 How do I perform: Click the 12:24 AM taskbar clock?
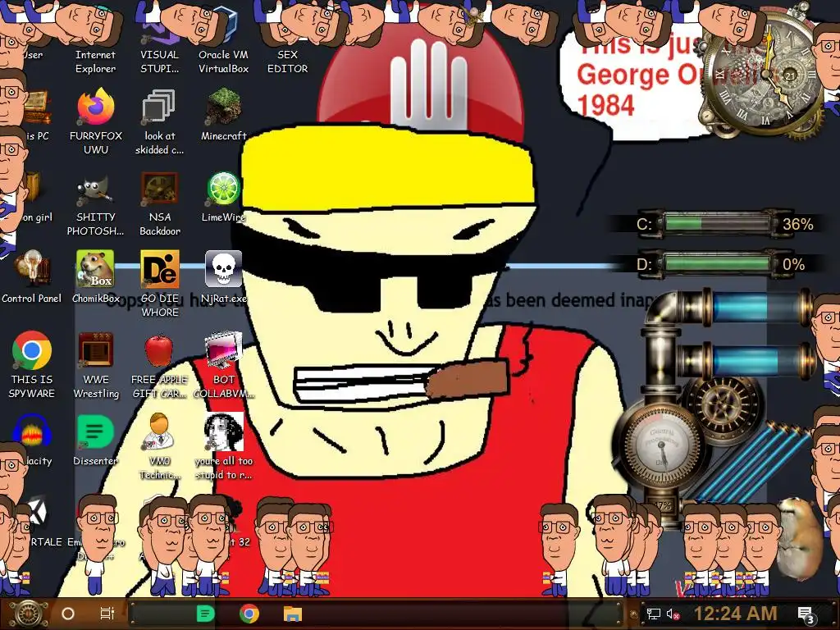(x=735, y=614)
